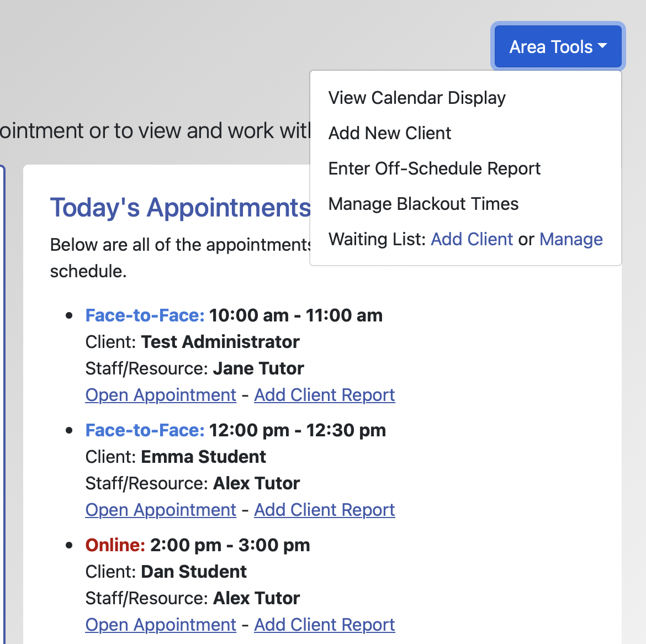646x644 pixels.
Task: Choose Add New Client menu entry
Action: pos(390,133)
